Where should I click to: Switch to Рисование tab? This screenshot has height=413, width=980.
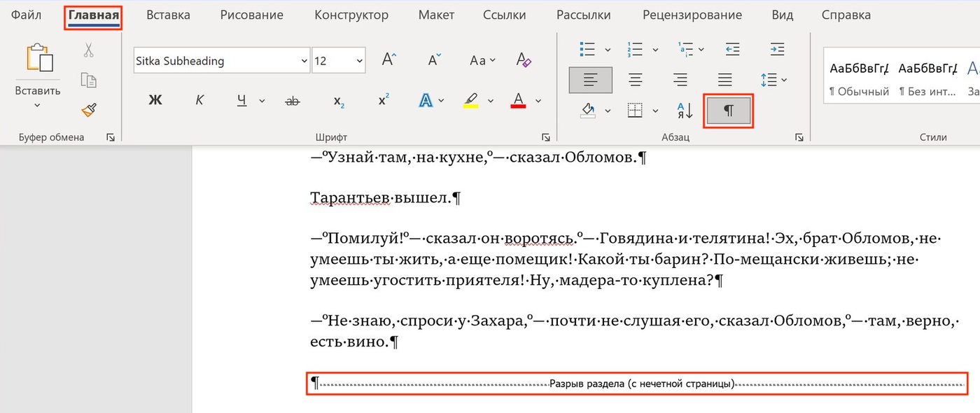(252, 15)
